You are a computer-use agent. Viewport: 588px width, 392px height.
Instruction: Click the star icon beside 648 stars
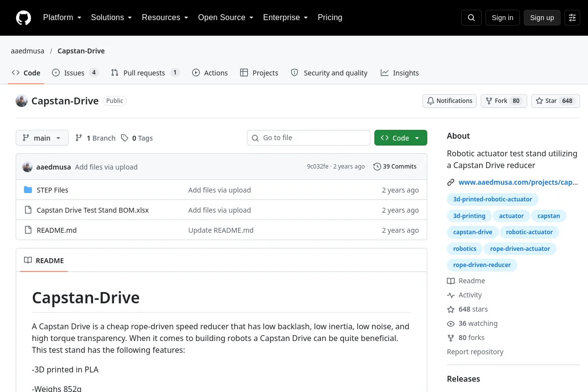pyautogui.click(x=451, y=309)
